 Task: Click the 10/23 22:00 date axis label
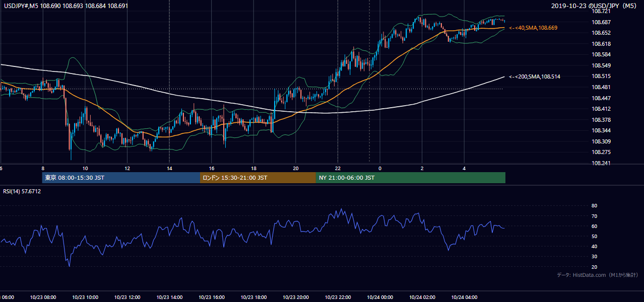pos(338,297)
